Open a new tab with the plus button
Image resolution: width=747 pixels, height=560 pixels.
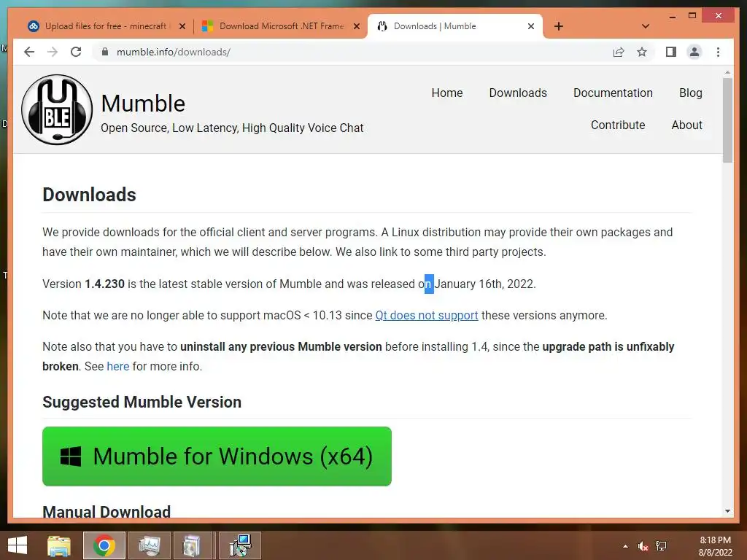pos(559,26)
